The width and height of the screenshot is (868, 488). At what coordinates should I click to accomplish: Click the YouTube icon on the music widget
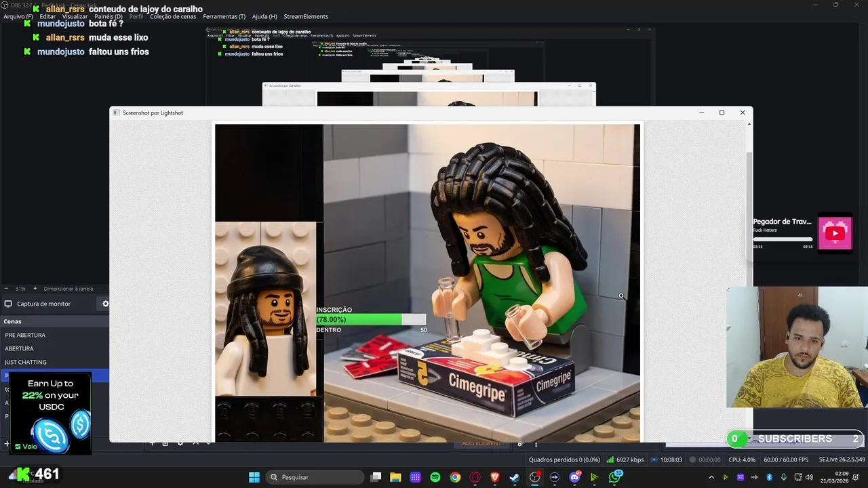pos(835,233)
